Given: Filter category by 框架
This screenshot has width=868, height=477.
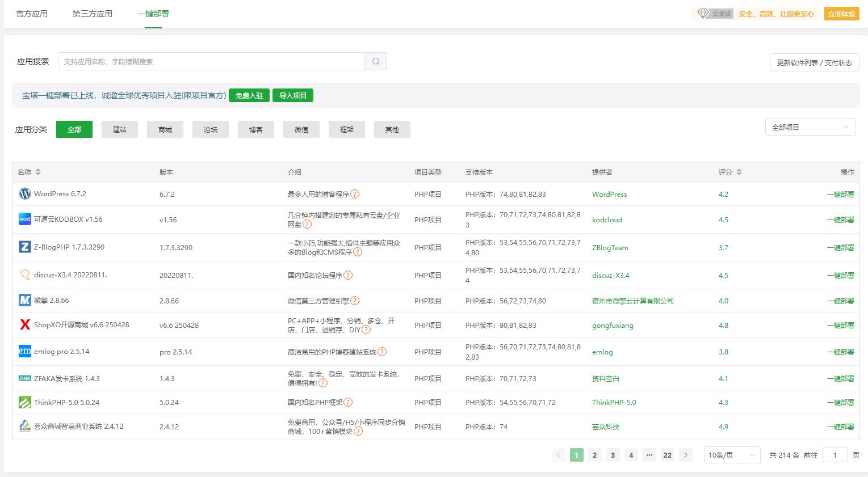Looking at the screenshot, I should pyautogui.click(x=347, y=129).
